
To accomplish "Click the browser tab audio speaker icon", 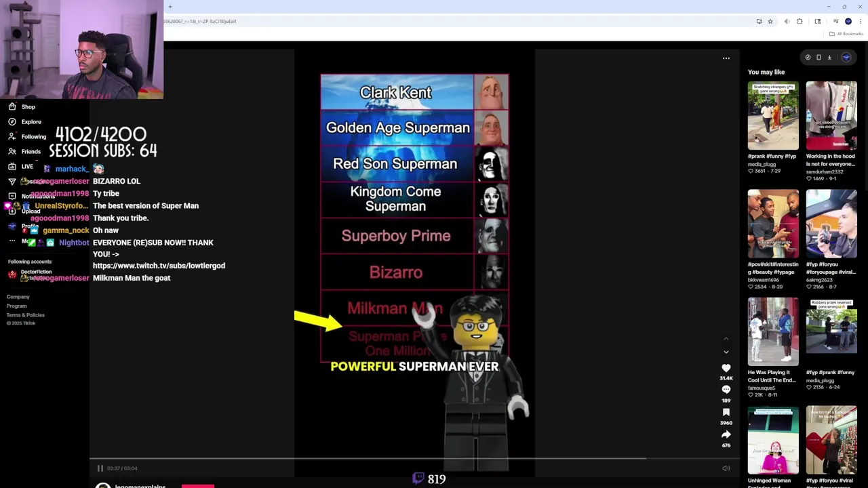I will coord(787,22).
